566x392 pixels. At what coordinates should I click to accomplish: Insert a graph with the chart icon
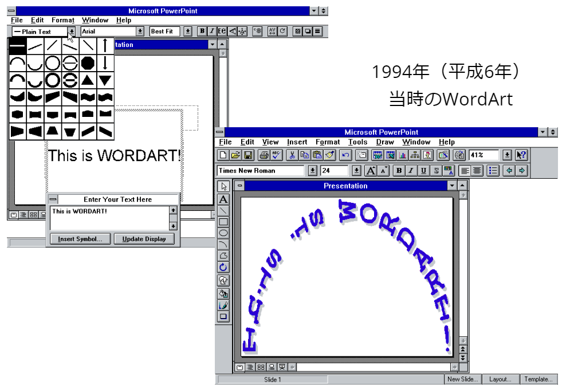coord(402,155)
